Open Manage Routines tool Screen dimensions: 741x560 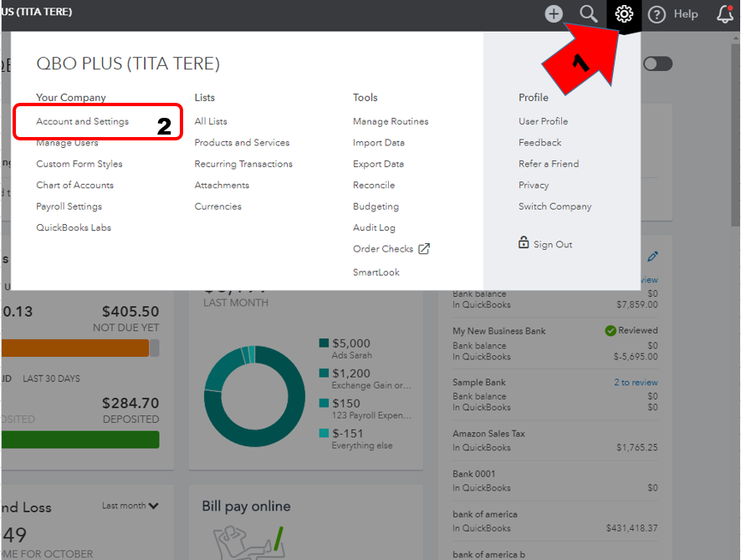(391, 121)
